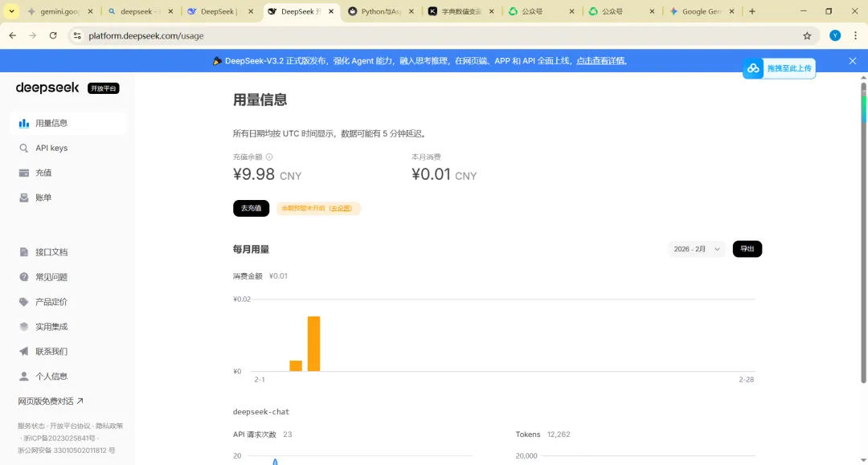The width and height of the screenshot is (868, 465).
Task: Open the 用量信息 sidebar item
Action: [68, 124]
